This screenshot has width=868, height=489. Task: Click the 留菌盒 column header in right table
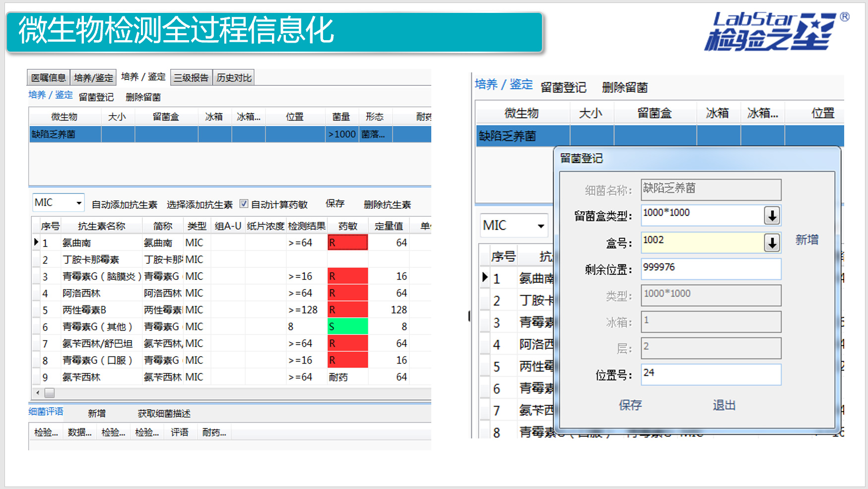pyautogui.click(x=655, y=113)
